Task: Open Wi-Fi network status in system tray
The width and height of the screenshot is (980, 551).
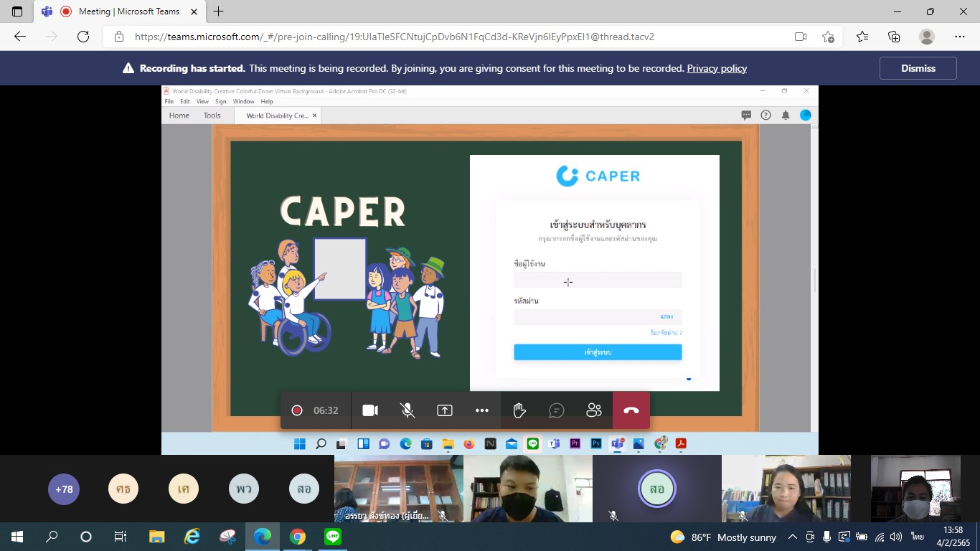Action: click(x=880, y=537)
